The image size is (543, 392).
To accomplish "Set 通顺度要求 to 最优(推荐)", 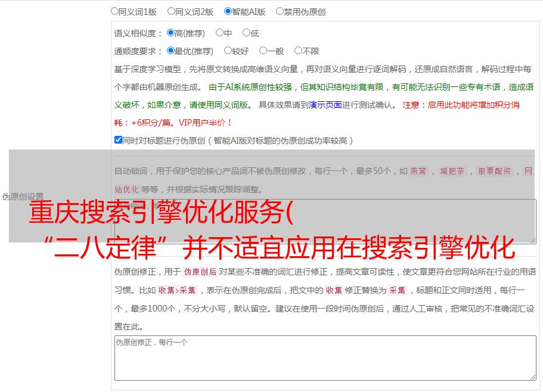I will coord(170,51).
